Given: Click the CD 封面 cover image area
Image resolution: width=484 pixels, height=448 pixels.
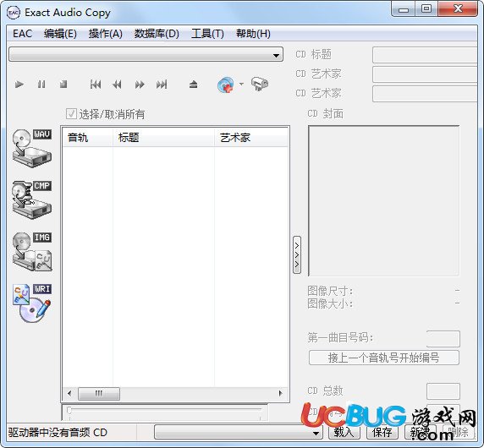Looking at the screenshot, I should (383, 200).
